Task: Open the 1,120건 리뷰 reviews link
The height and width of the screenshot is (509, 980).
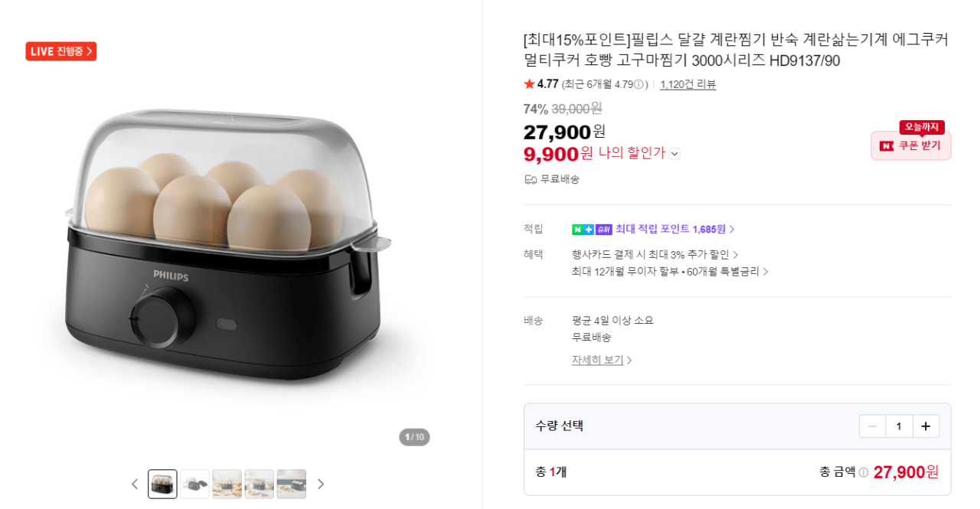Action: pyautogui.click(x=688, y=83)
